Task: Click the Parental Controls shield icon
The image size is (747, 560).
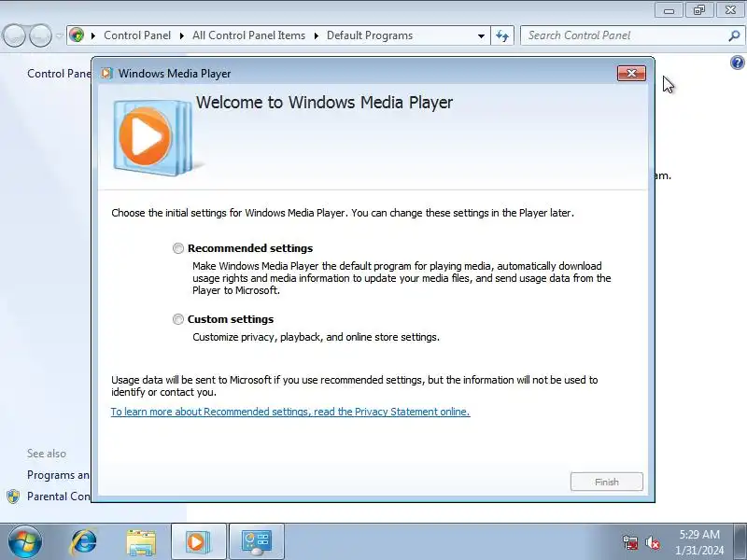Action: (13, 497)
